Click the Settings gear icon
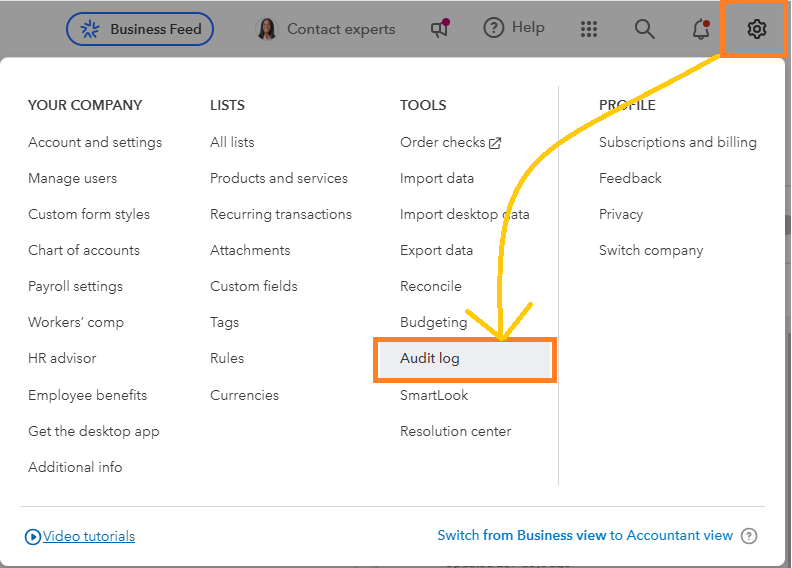This screenshot has width=792, height=568. [x=756, y=29]
